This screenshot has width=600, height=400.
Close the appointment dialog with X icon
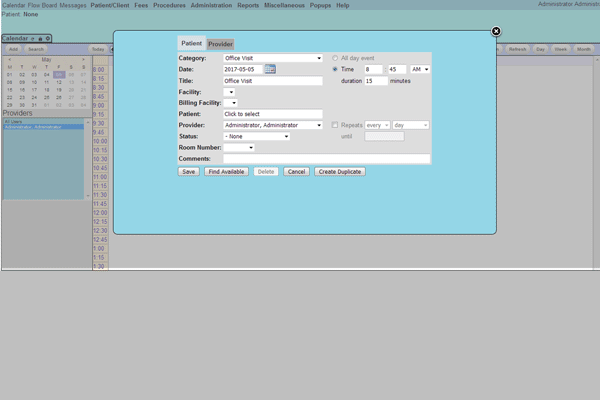[x=496, y=31]
